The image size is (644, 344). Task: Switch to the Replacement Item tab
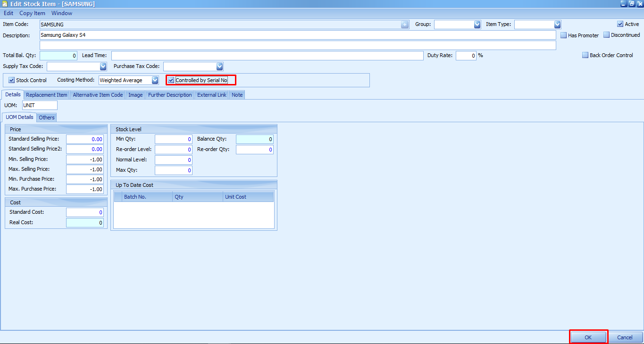[47, 95]
